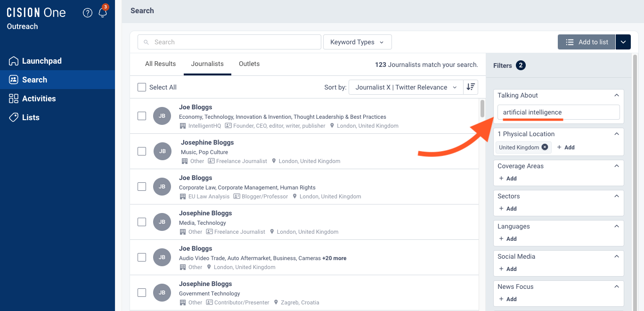Image resolution: width=644 pixels, height=311 pixels.
Task: Click the Launchpad home icon
Action: tap(13, 61)
